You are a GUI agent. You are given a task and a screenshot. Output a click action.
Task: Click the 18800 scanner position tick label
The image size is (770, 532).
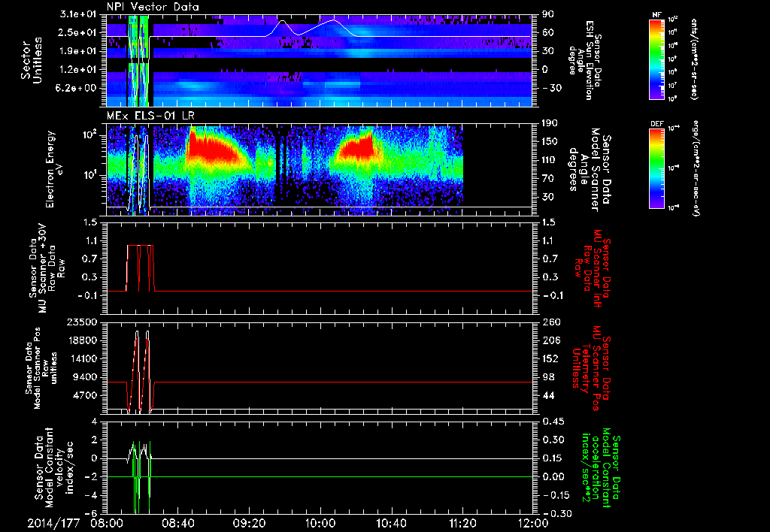(x=82, y=340)
